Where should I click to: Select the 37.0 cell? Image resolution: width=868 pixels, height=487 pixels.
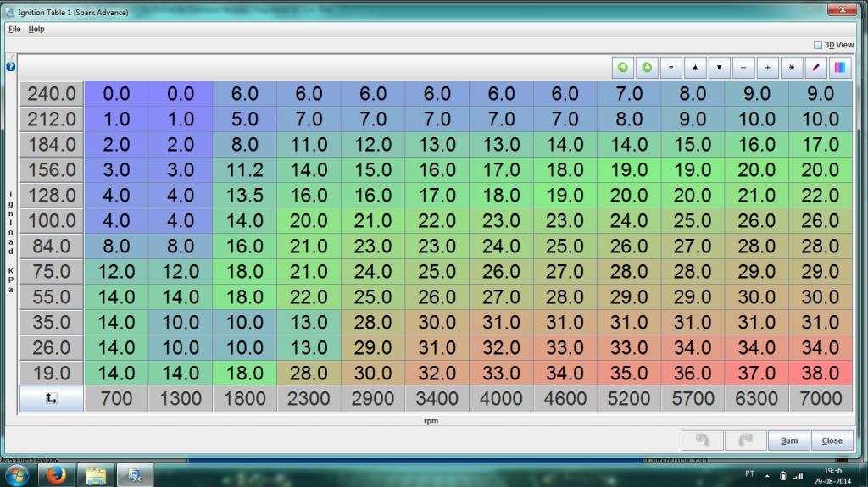coord(757,374)
